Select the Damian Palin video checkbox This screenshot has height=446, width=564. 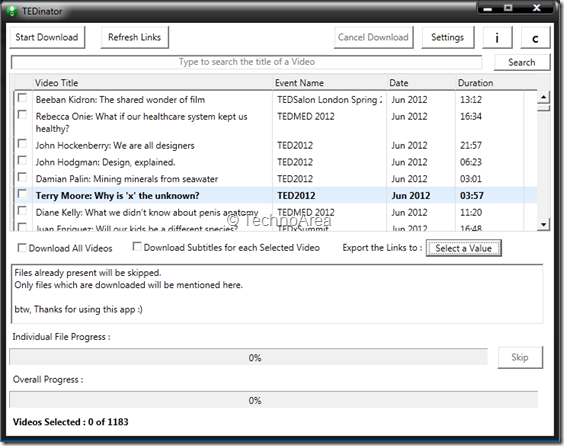[x=22, y=177]
